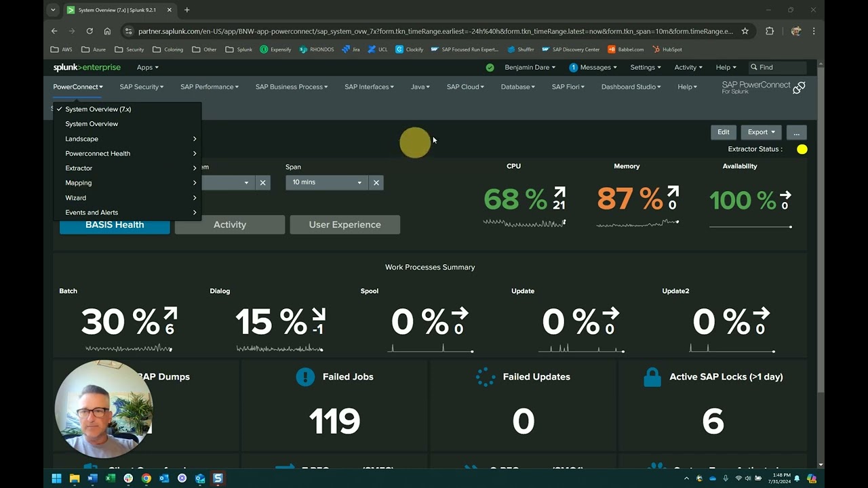Screen dimensions: 868x488
Task: Open the Babbel.com bookmark
Action: (x=626, y=49)
